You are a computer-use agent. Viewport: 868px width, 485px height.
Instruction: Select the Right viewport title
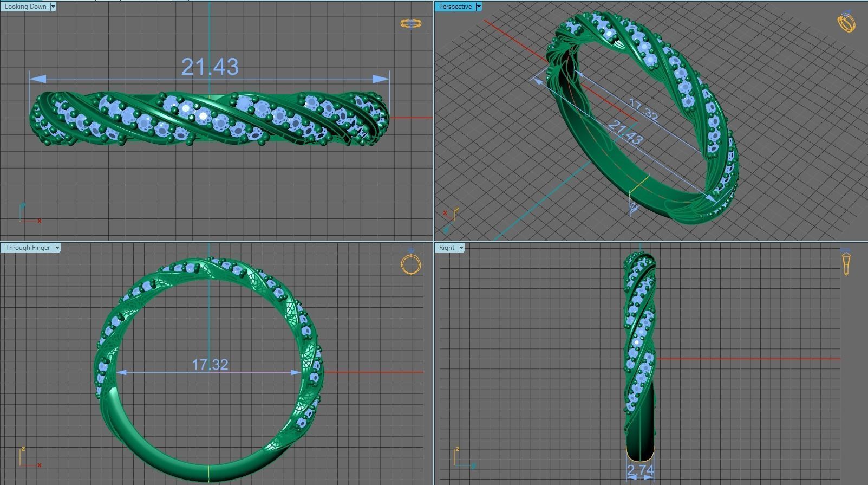point(447,248)
